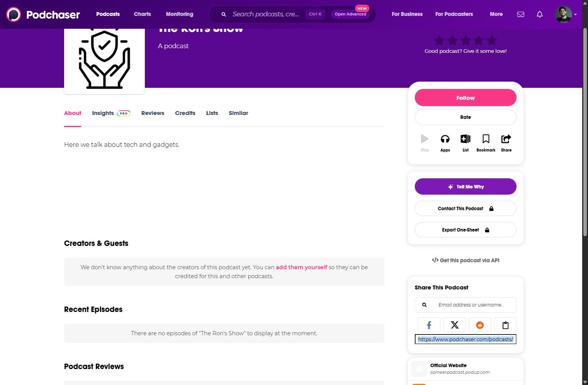
Task: Open notifications bell
Action: tap(539, 14)
